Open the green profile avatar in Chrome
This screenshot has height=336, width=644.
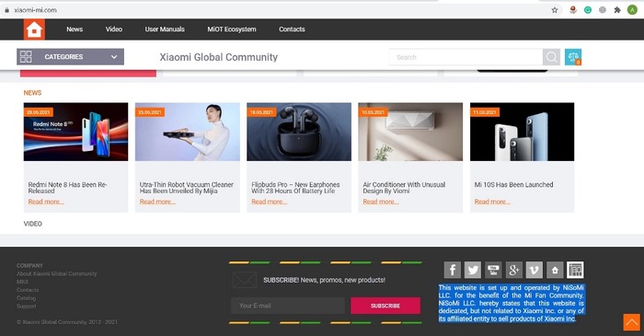(x=632, y=10)
